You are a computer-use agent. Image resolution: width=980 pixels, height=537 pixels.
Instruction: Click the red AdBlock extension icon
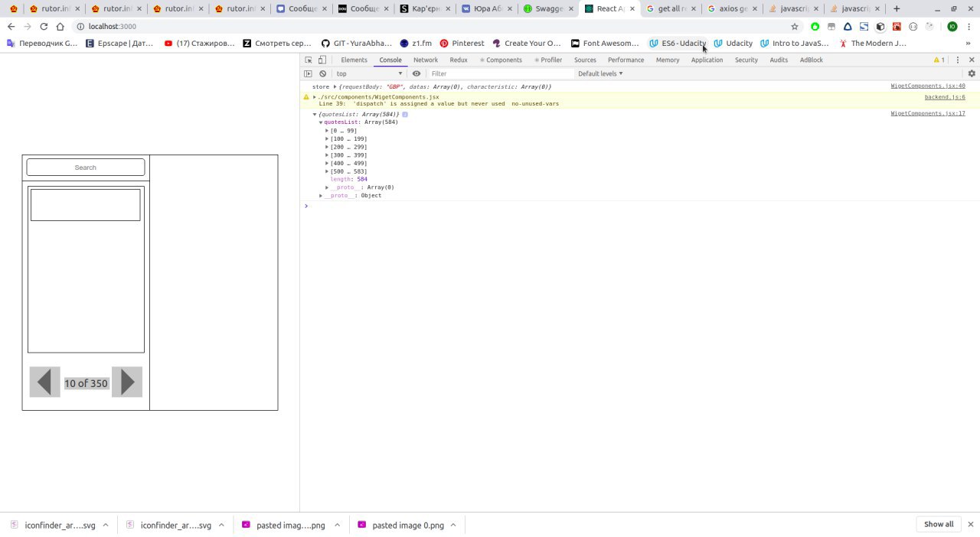coord(896,26)
